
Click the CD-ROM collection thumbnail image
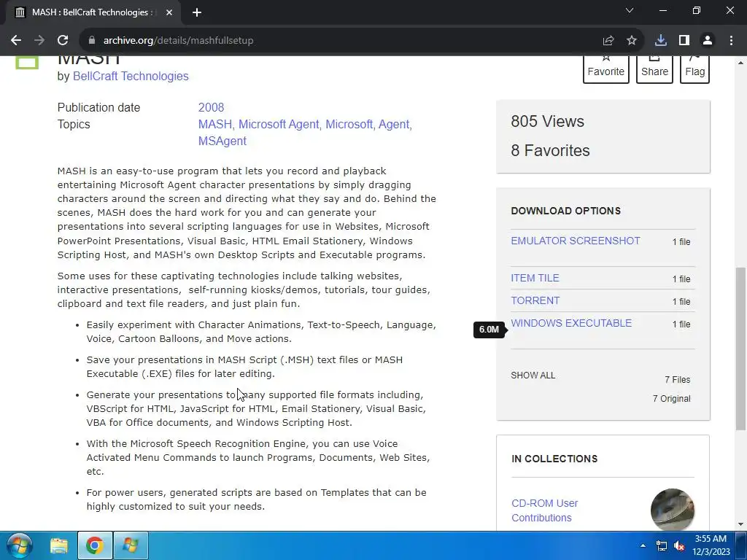[x=672, y=510]
